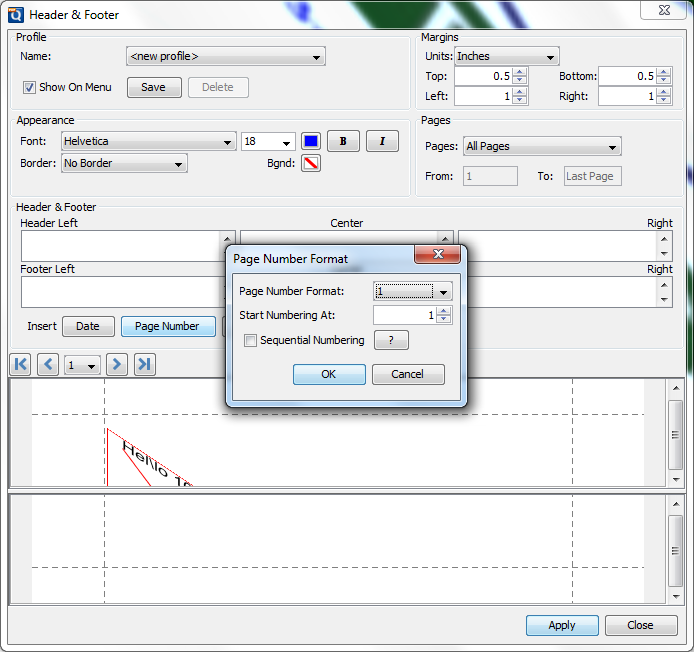Image resolution: width=694 pixels, height=652 pixels.
Task: Open Page Number Format combo box
Action: 413,291
